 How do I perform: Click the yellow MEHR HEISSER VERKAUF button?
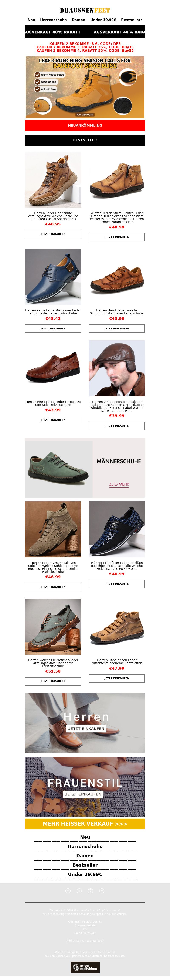(x=85, y=824)
